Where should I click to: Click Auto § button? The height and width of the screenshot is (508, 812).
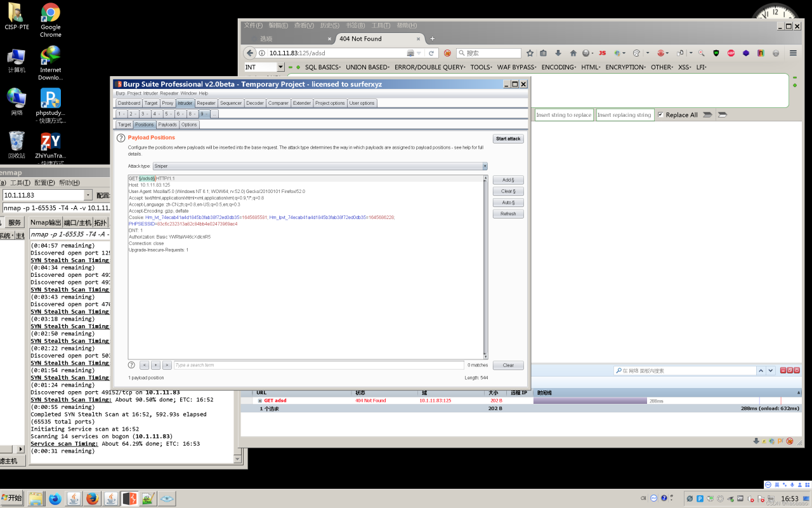(x=508, y=203)
